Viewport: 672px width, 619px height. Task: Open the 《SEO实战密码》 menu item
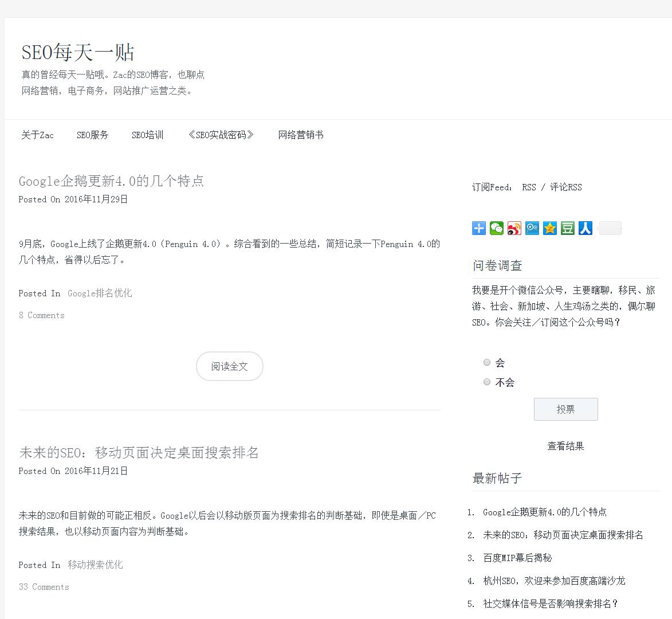(x=221, y=135)
